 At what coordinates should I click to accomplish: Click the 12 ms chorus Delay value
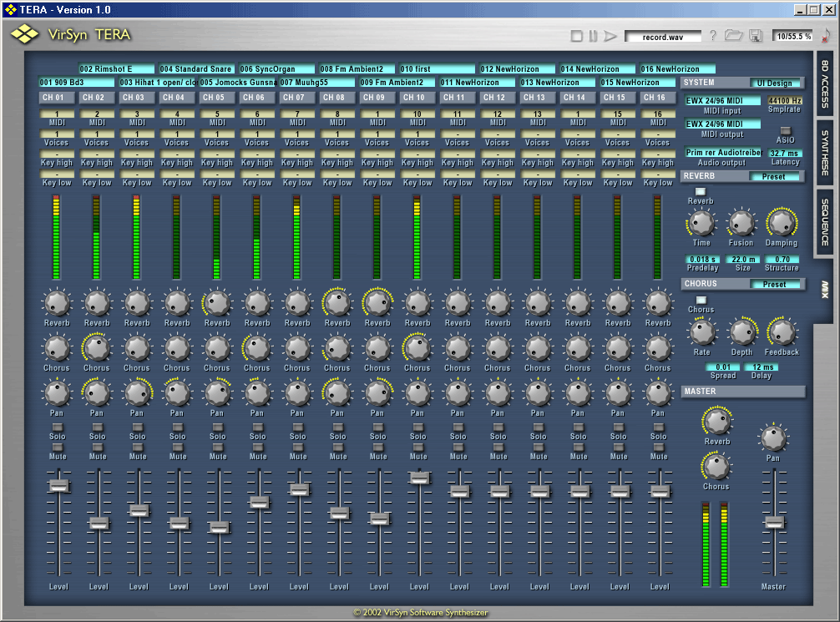click(x=762, y=367)
